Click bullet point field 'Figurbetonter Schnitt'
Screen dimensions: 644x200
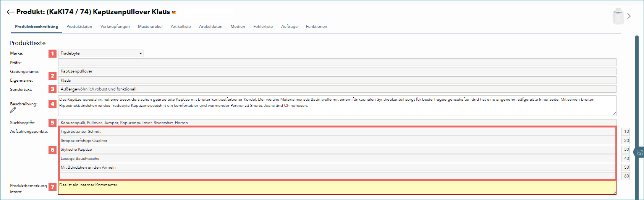pyautogui.click(x=338, y=132)
